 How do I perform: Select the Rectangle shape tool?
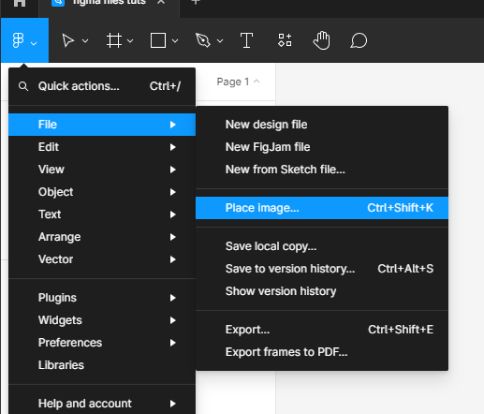[x=158, y=41]
